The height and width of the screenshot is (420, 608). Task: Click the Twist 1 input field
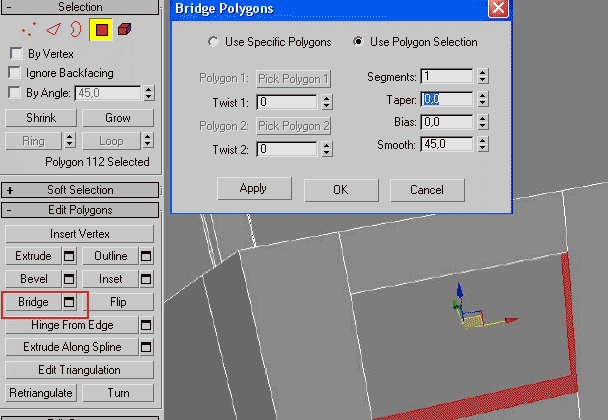pos(287,102)
